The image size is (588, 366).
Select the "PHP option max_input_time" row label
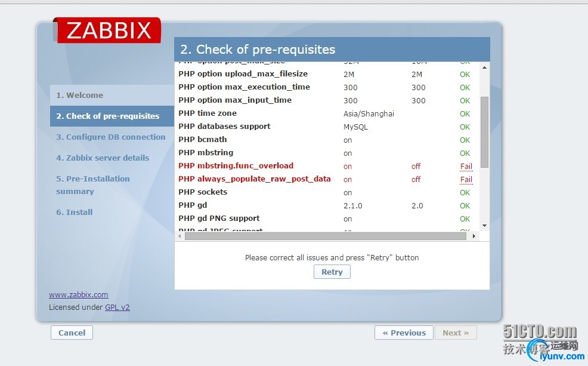[235, 100]
